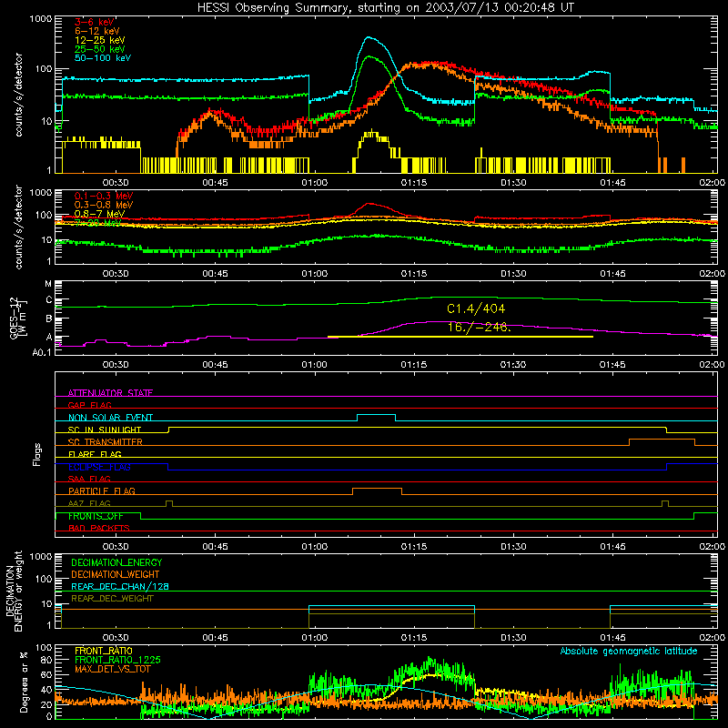
Task: Click the MAX_DET_VS_TOT legend label
Action: tap(112, 669)
